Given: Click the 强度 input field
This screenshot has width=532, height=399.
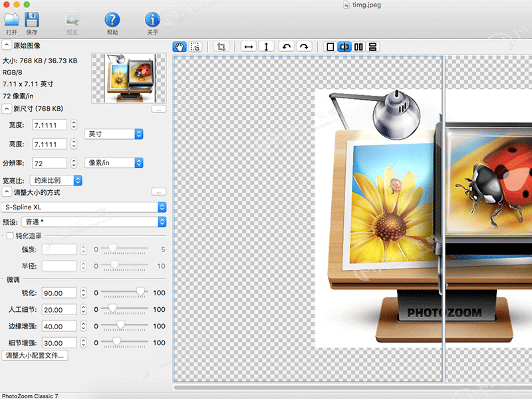Looking at the screenshot, I should coord(59,249).
